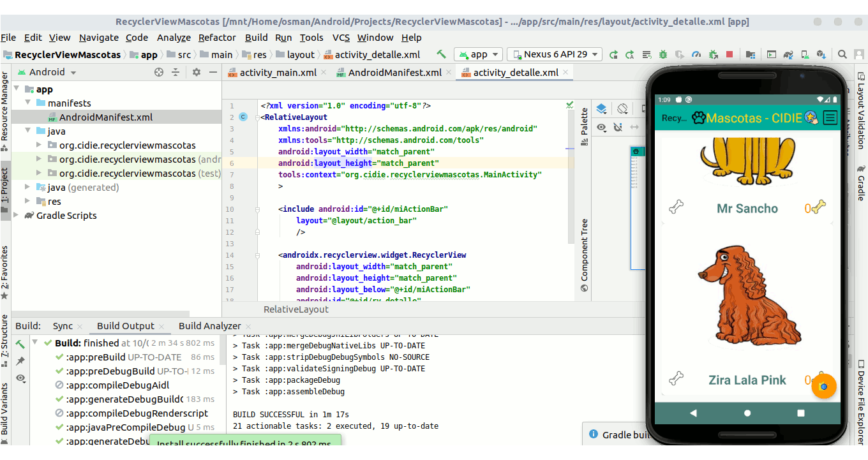Collapse the manifests folder
868x460 pixels.
[28, 103]
